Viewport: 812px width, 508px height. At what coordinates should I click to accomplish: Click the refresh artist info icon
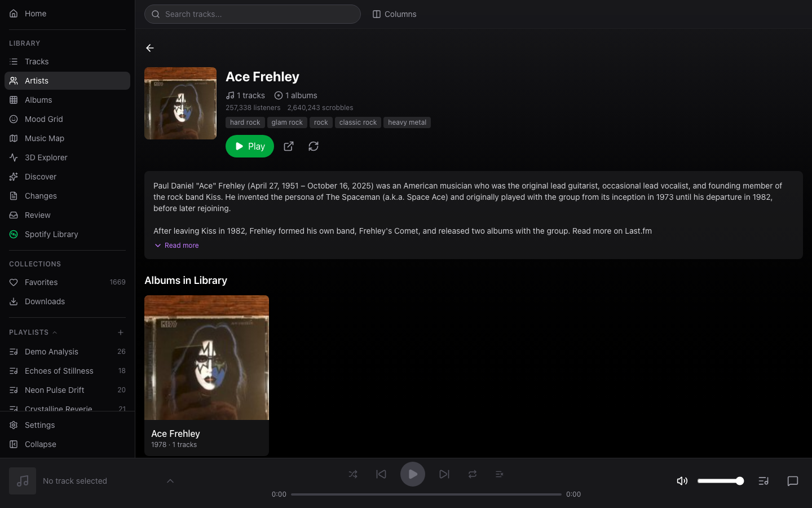click(x=314, y=146)
